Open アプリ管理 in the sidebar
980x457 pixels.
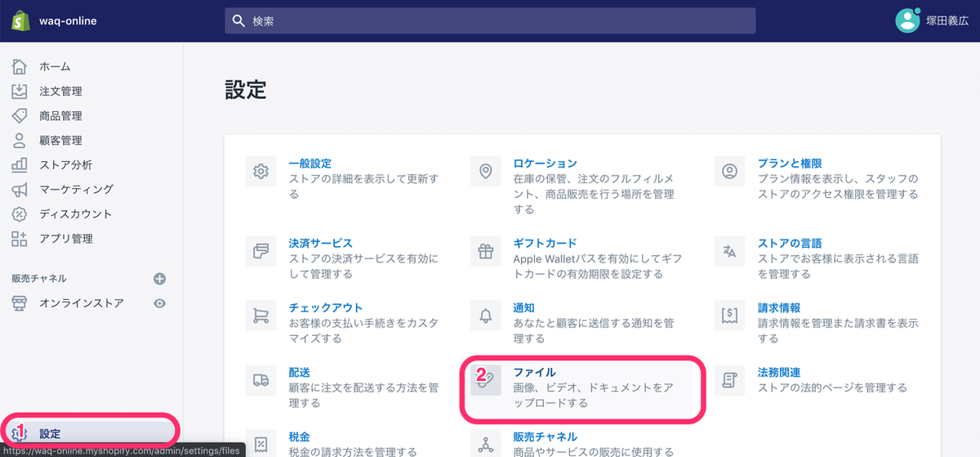(65, 238)
